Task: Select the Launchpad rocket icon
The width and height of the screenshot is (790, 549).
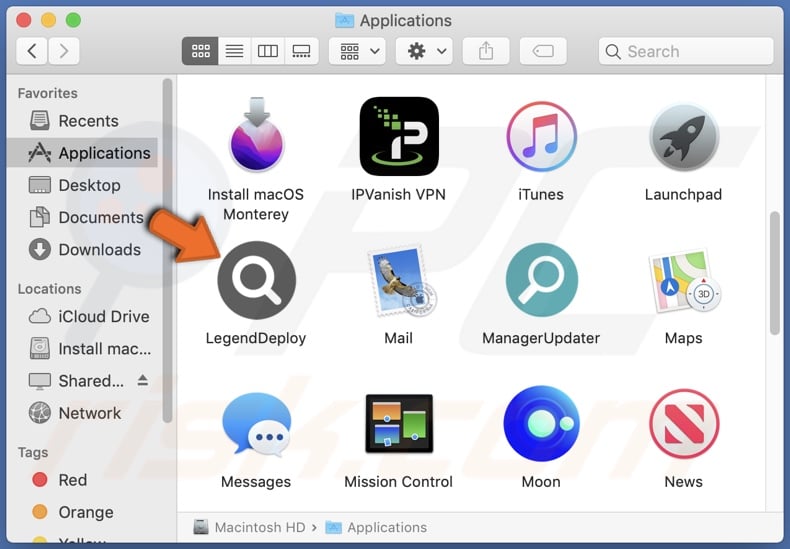Action: pyautogui.click(x=684, y=137)
